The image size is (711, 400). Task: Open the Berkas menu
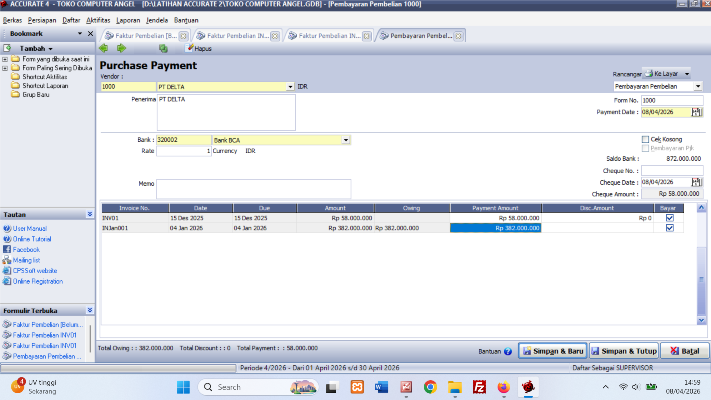coord(12,20)
